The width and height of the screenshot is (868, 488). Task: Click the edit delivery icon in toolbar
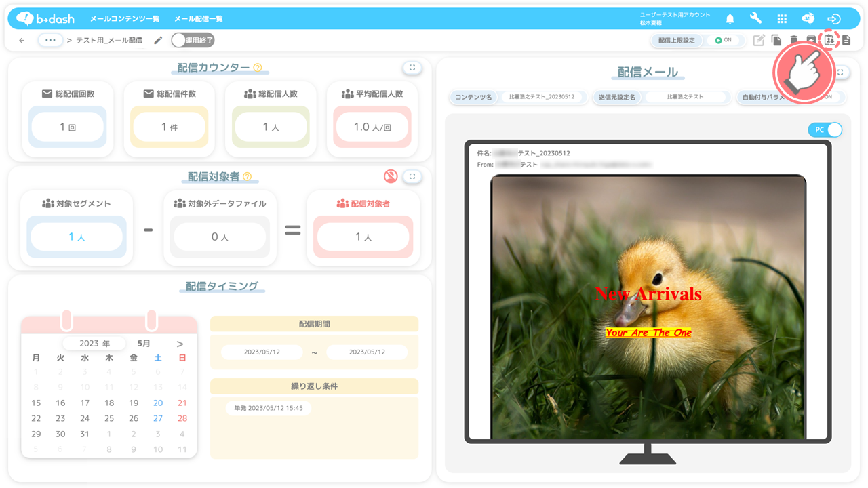pyautogui.click(x=759, y=41)
